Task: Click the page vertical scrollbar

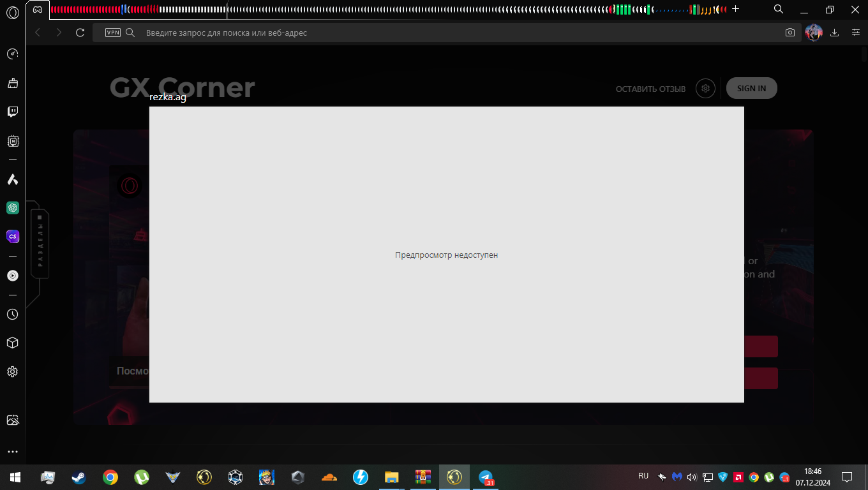Action: click(864, 55)
